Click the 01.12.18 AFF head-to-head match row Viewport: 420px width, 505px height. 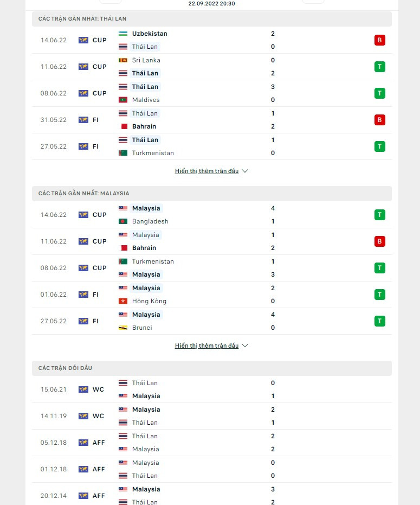[211, 469]
